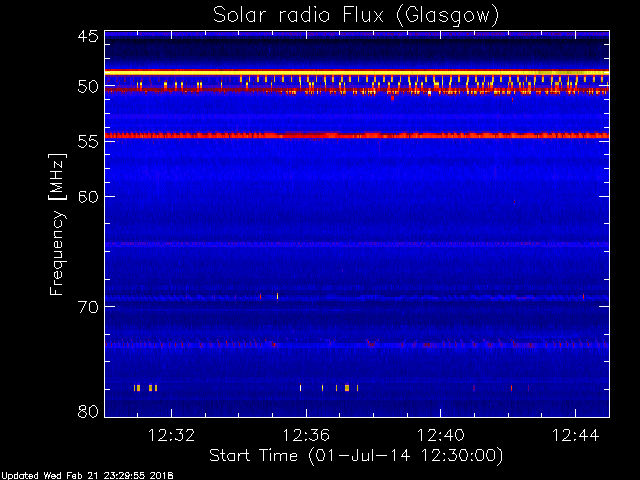Viewport: 640px width, 480px height.
Task: Select the 70 frequency axis label
Action: [88, 307]
